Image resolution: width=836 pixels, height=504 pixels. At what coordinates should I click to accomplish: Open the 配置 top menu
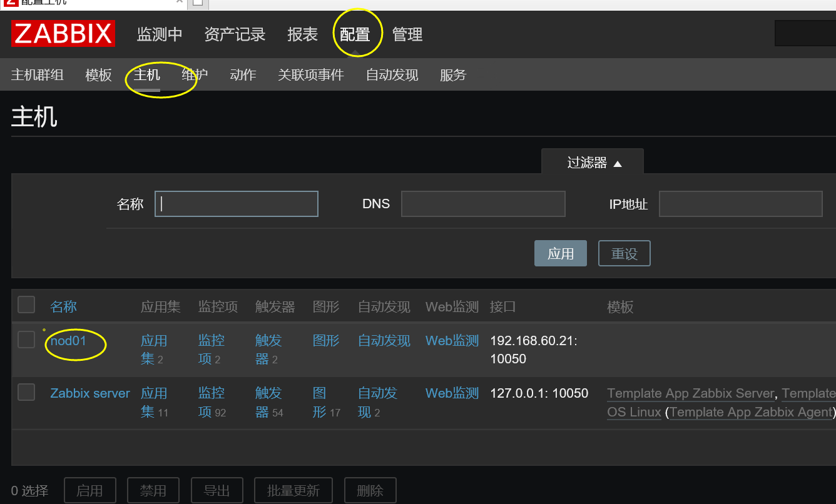pyautogui.click(x=355, y=34)
